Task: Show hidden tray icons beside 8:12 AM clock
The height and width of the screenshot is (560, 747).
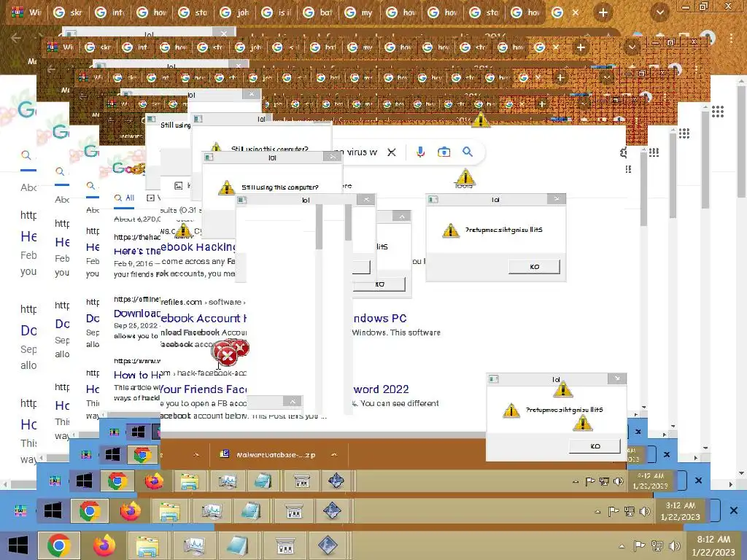Action: point(622,546)
